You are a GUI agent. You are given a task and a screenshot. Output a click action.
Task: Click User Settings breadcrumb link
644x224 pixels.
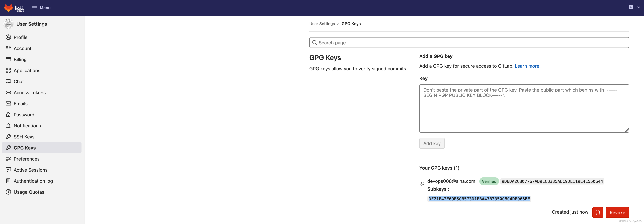point(322,24)
